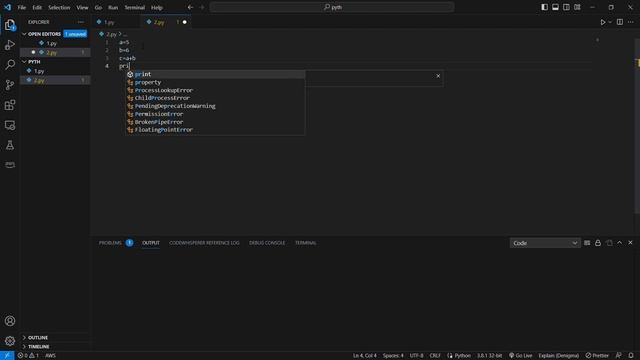The height and width of the screenshot is (360, 640).
Task: Navigate back with the left arrow
Action: click(190, 7)
